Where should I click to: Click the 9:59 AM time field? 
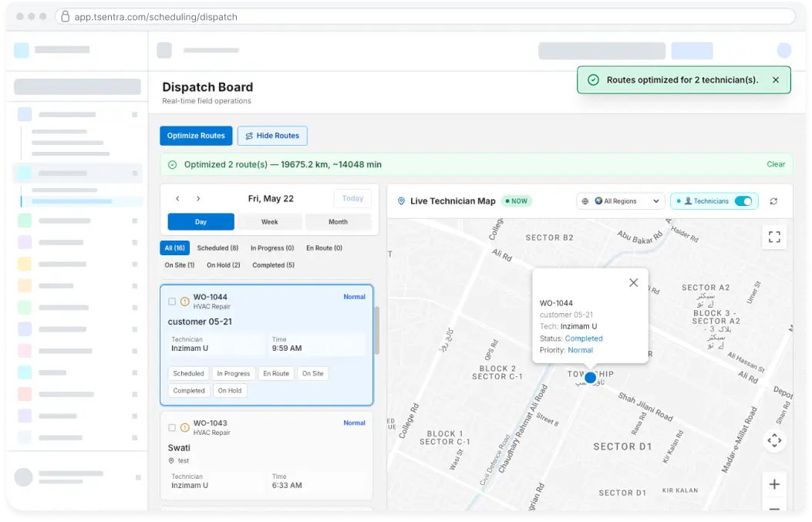click(x=317, y=344)
